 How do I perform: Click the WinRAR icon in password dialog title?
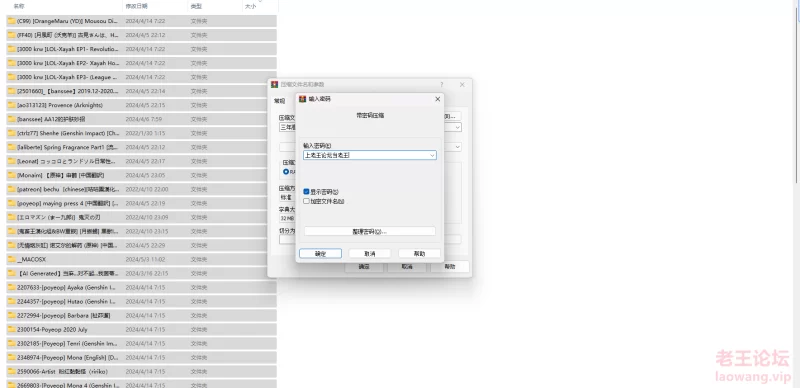[303, 99]
